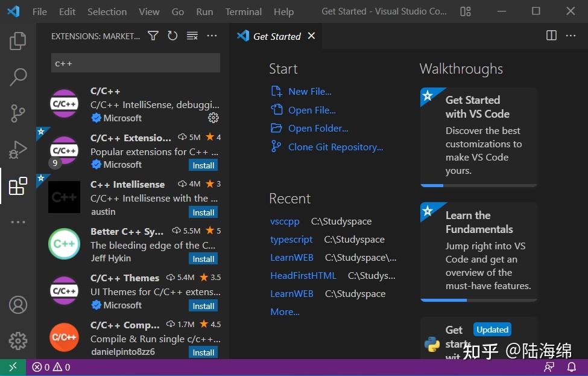The width and height of the screenshot is (588, 376).
Task: Open the extensions More Actions menu
Action: tap(212, 36)
